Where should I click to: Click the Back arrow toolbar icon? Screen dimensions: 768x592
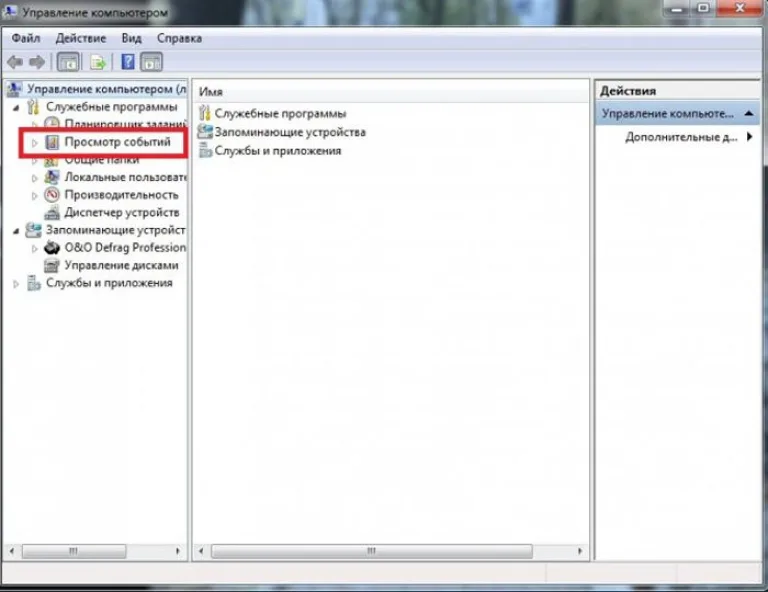(x=15, y=62)
